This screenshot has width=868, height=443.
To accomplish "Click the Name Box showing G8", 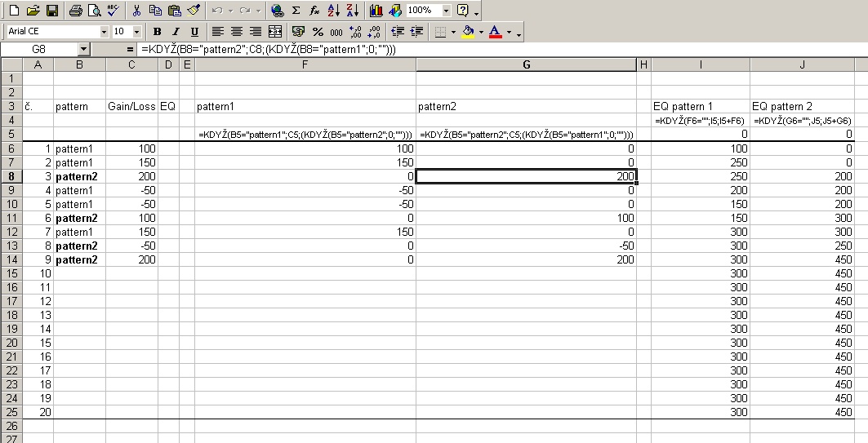I will tap(38, 49).
